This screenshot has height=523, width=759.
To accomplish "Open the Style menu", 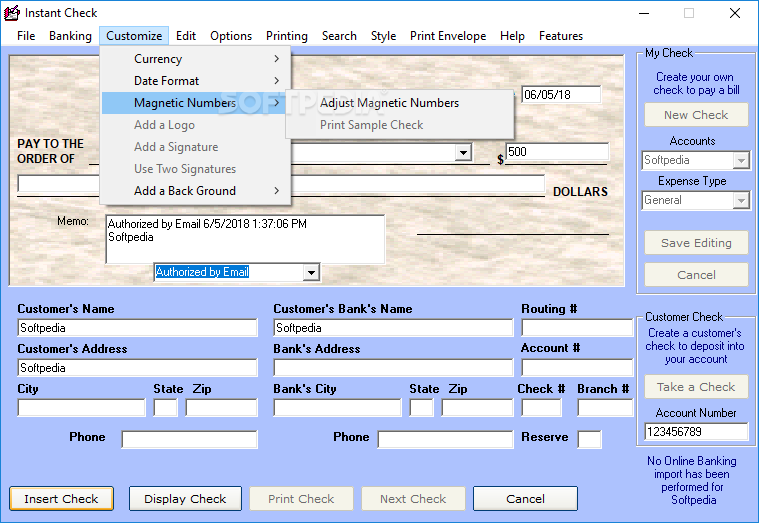I will [383, 36].
